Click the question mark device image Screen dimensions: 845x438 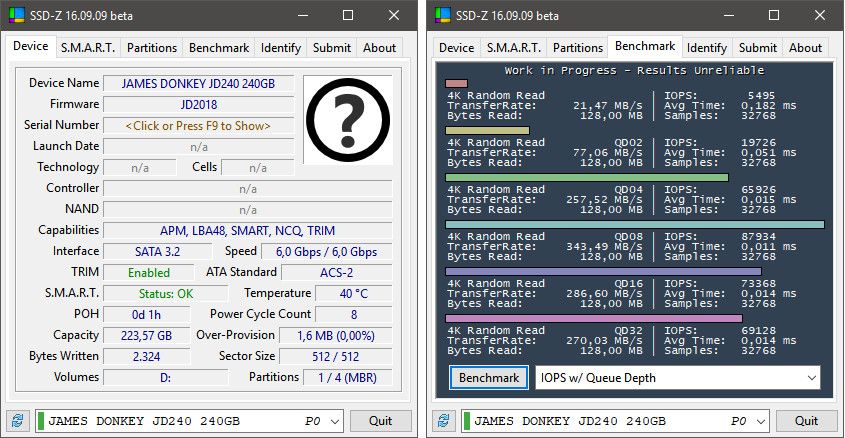tap(348, 120)
